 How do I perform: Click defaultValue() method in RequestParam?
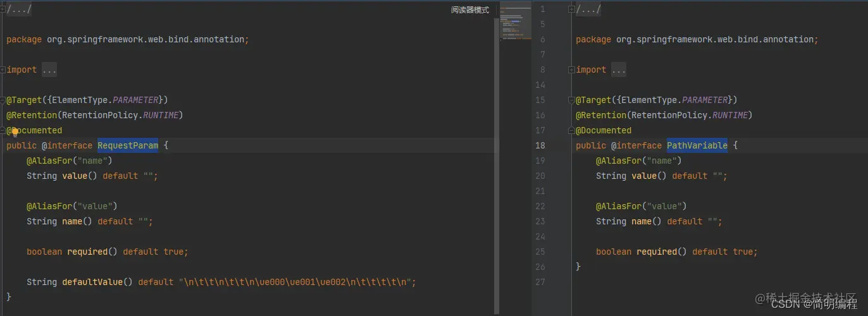point(97,282)
